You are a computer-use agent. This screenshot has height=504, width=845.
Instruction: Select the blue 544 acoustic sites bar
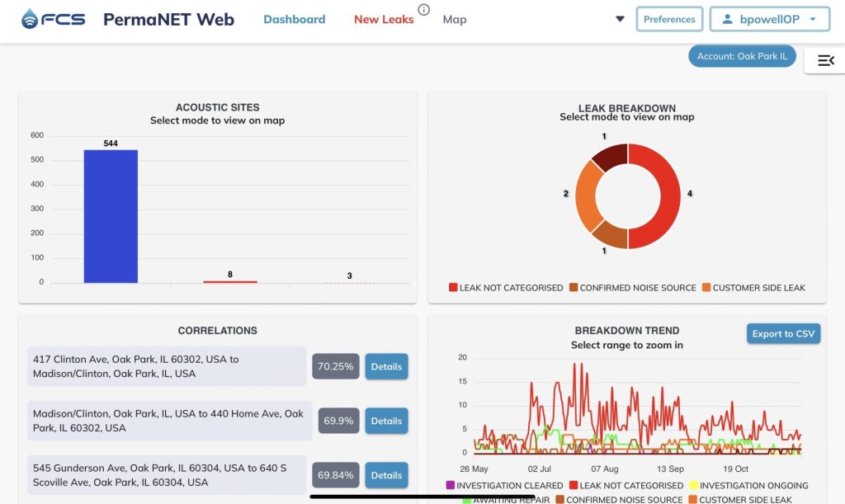pyautogui.click(x=111, y=216)
